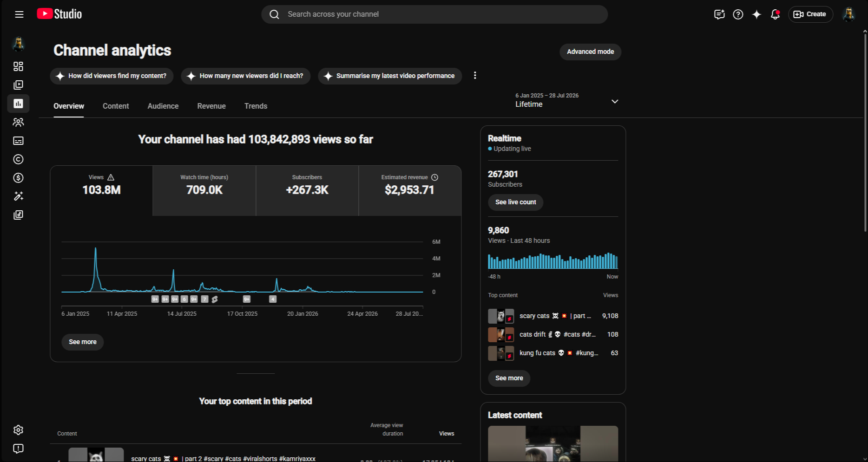
Task: Select the Subscribers metric card
Action: click(x=307, y=190)
